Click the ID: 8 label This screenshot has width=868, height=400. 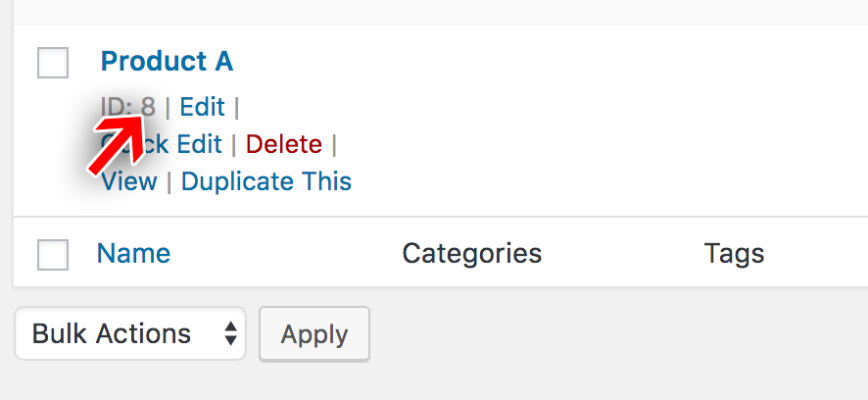(x=128, y=106)
